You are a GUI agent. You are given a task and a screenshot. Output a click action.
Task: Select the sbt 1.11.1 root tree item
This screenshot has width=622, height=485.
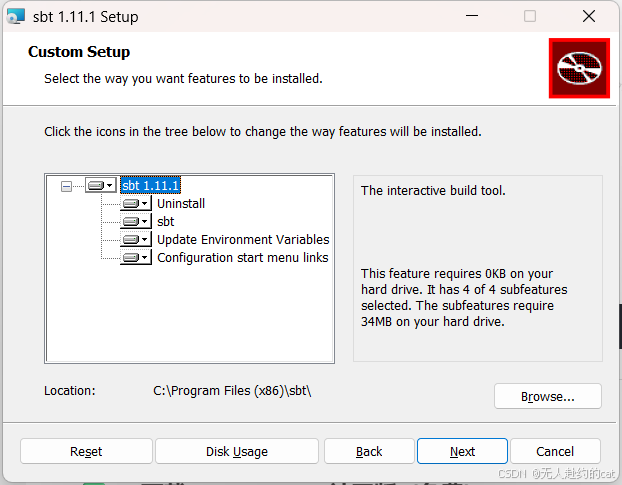150,185
